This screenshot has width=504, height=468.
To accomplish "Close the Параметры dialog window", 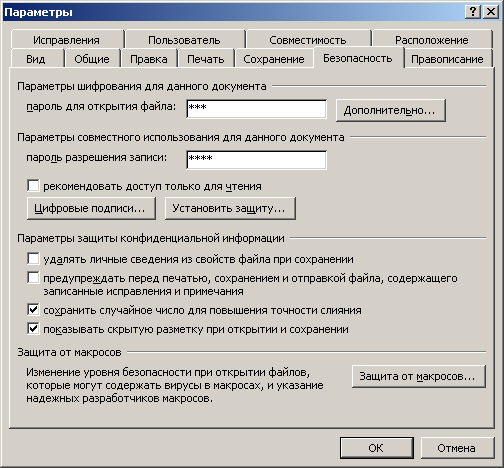I will [491, 12].
